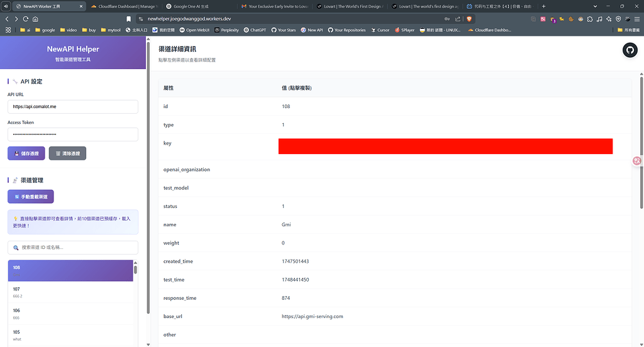The height and width of the screenshot is (347, 644).
Task: Open the SPlayer bookmark
Action: (x=404, y=30)
